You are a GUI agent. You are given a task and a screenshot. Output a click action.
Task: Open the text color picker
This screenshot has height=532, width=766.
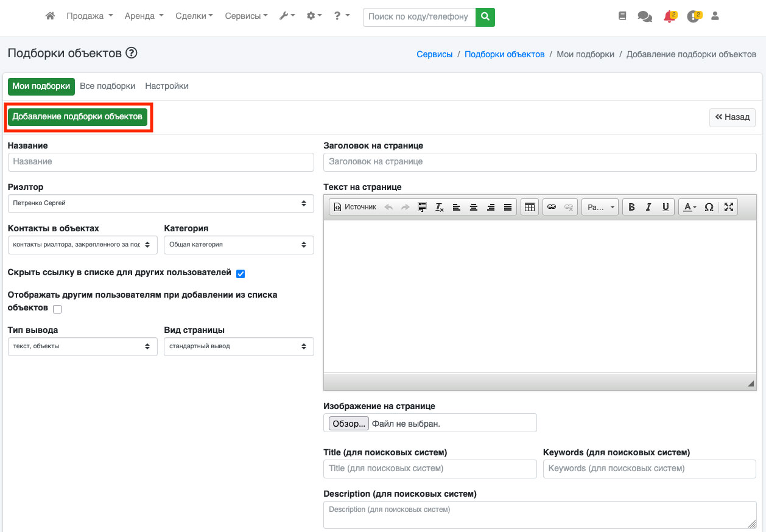click(x=689, y=207)
